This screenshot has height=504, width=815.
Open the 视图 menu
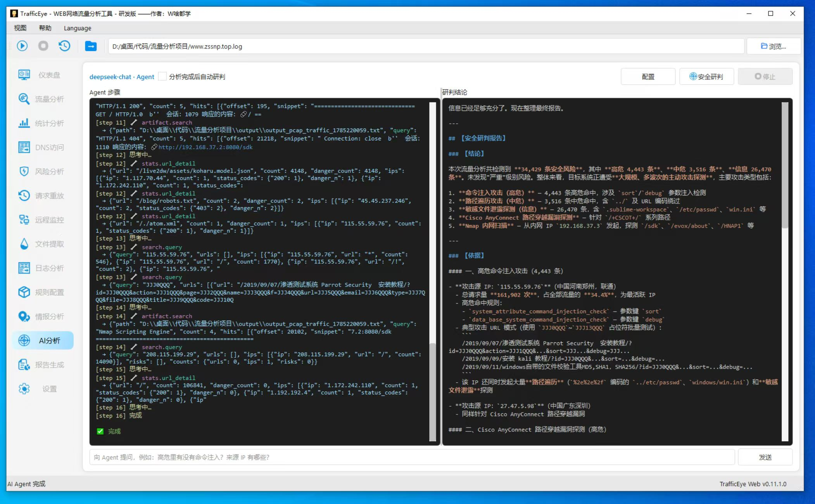click(x=20, y=28)
